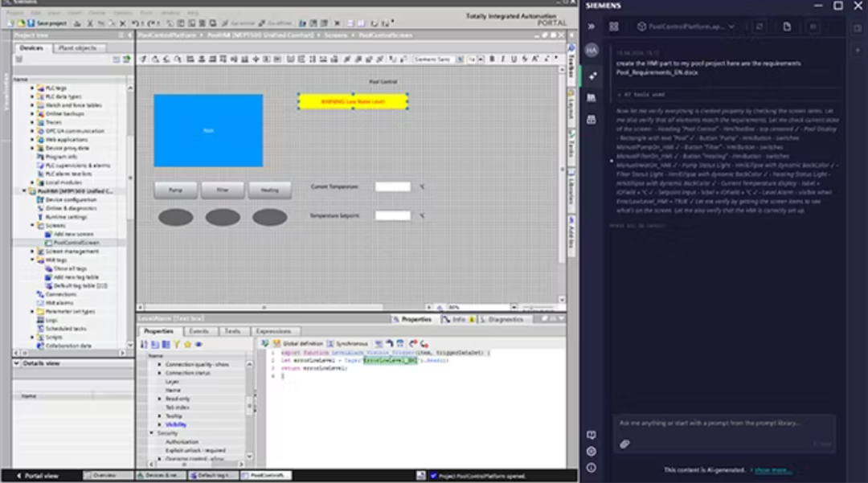Image resolution: width=868 pixels, height=483 pixels.
Task: Click the Portal view button
Action: click(x=38, y=475)
